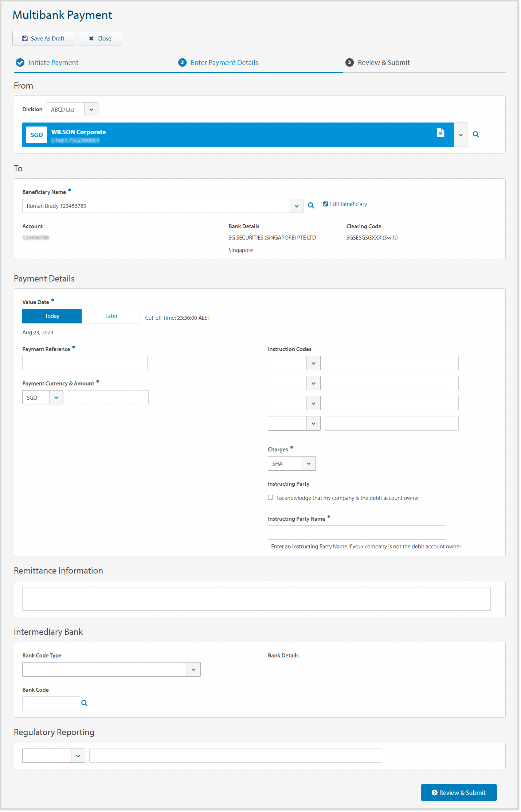The width and height of the screenshot is (521, 812).
Task: Open the second Instruction Codes dropdown
Action: click(294, 383)
